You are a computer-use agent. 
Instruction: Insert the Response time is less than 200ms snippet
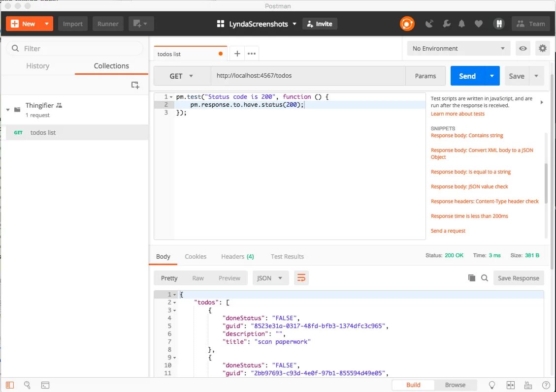click(469, 216)
